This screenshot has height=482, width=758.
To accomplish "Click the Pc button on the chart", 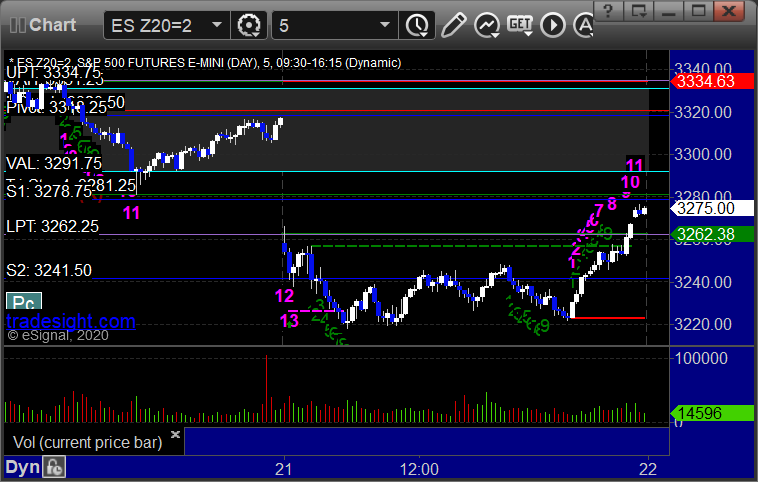I will coord(24,302).
